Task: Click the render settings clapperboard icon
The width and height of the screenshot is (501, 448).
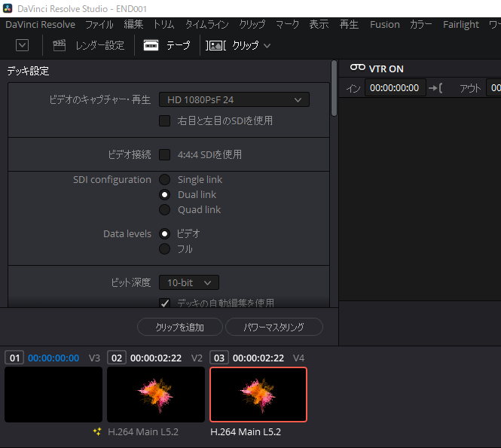Action: pos(60,45)
